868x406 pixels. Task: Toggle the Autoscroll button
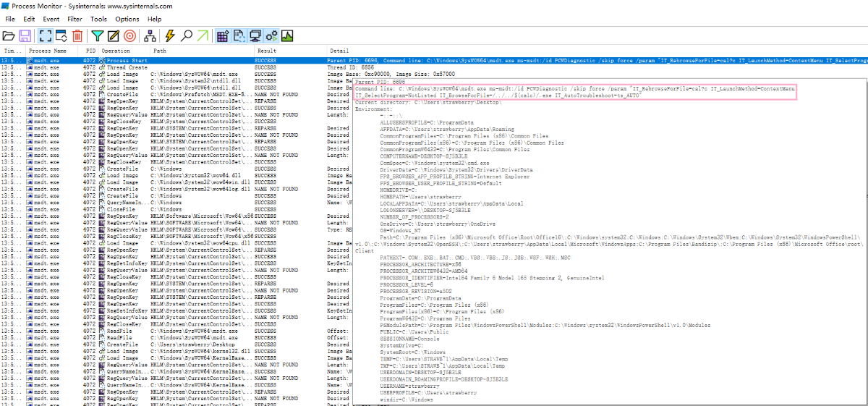click(x=61, y=35)
